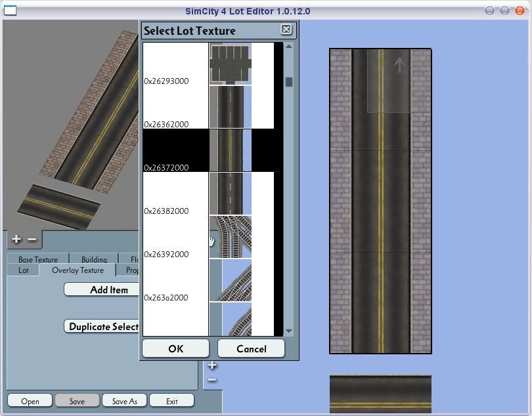Close the Select Lot Texture dialog

click(x=286, y=30)
